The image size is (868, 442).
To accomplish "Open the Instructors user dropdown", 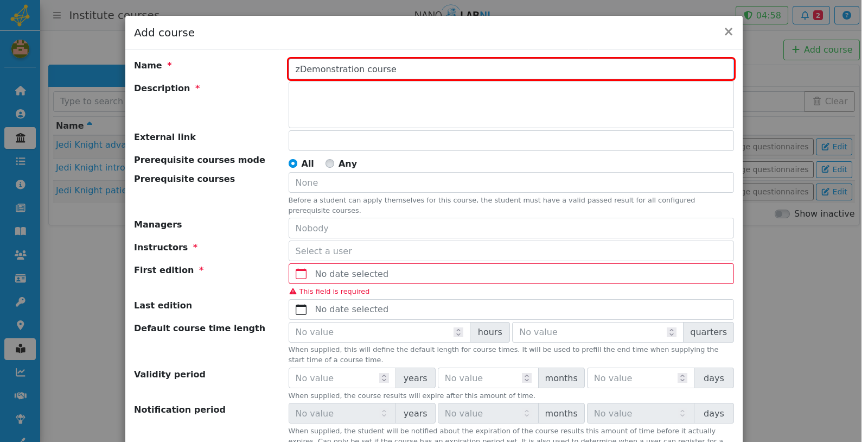I will pyautogui.click(x=511, y=251).
